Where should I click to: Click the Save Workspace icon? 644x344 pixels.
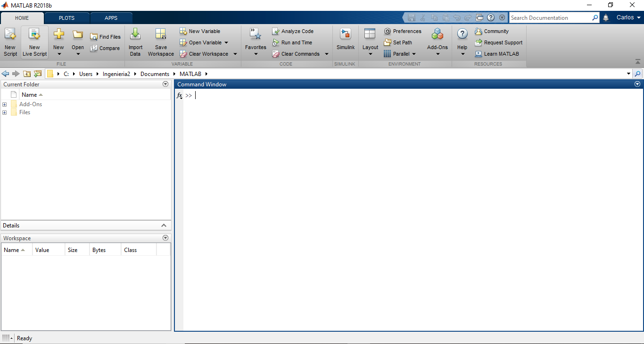click(x=161, y=34)
